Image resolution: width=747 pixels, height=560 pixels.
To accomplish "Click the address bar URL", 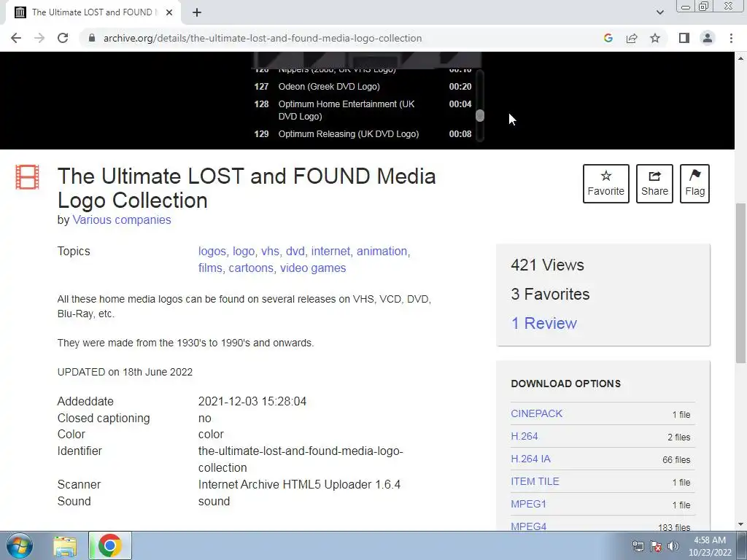I will pyautogui.click(x=263, y=38).
